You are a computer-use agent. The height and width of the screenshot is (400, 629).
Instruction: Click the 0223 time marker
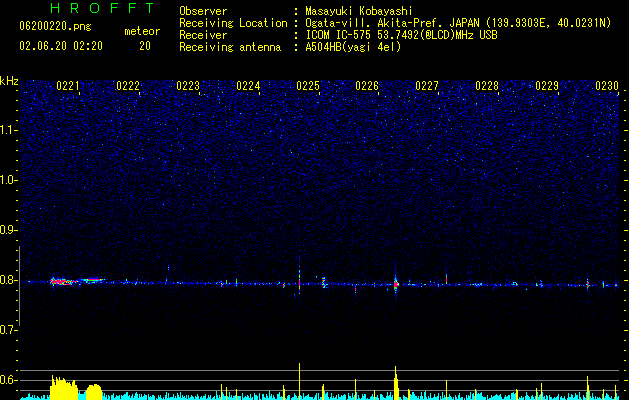pos(188,86)
